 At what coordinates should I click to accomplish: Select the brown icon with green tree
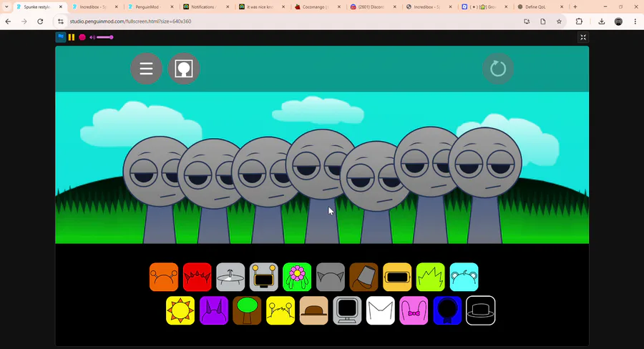click(247, 310)
